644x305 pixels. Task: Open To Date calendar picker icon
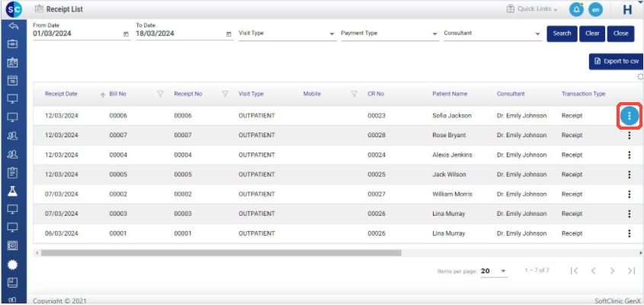(x=229, y=34)
